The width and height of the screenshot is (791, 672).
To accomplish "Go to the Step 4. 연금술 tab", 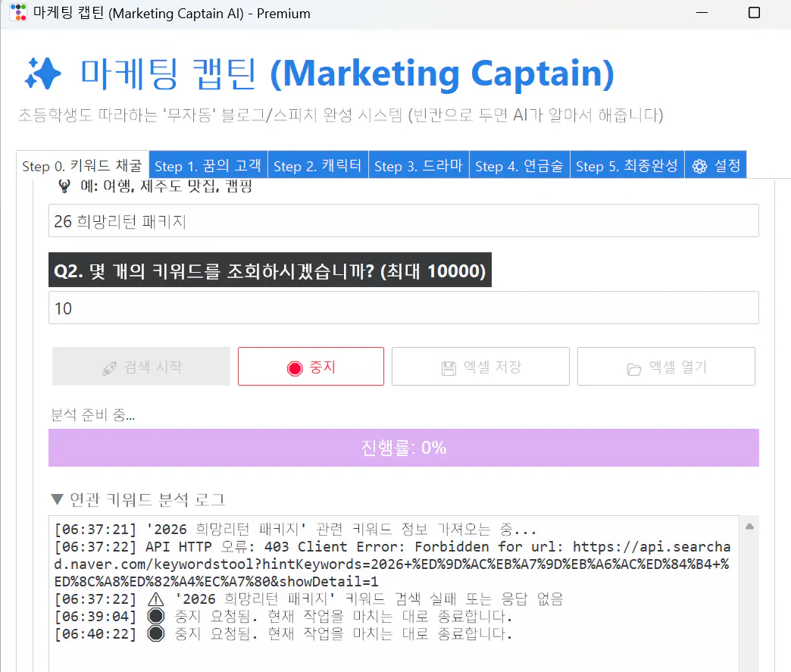I will [519, 165].
